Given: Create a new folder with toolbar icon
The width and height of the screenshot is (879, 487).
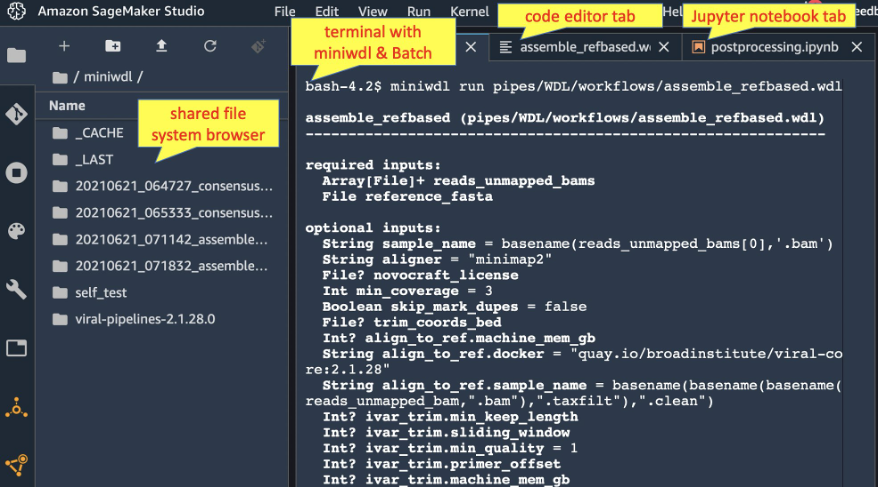Looking at the screenshot, I should coord(113,46).
